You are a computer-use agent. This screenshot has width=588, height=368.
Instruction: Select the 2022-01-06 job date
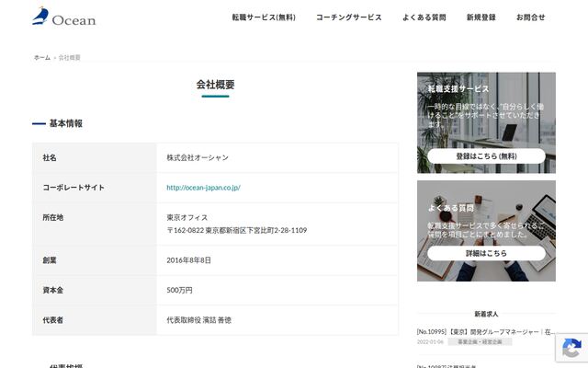(x=430, y=341)
